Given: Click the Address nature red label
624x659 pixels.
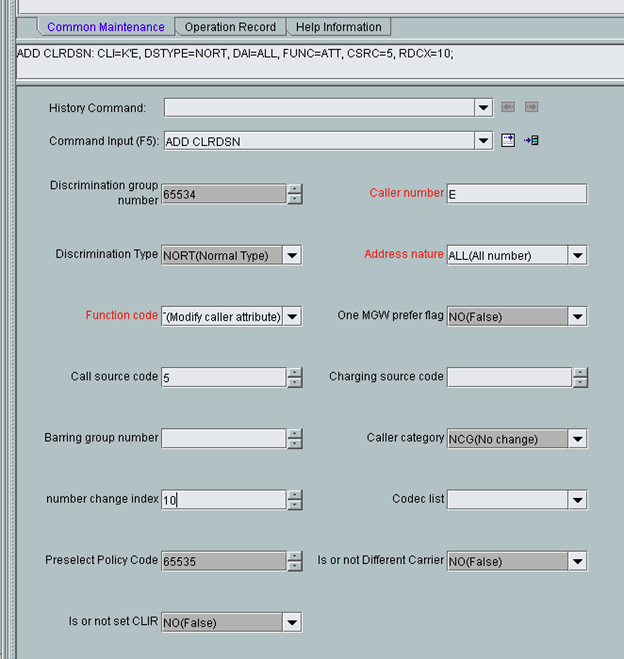Looking at the screenshot, I should [404, 254].
